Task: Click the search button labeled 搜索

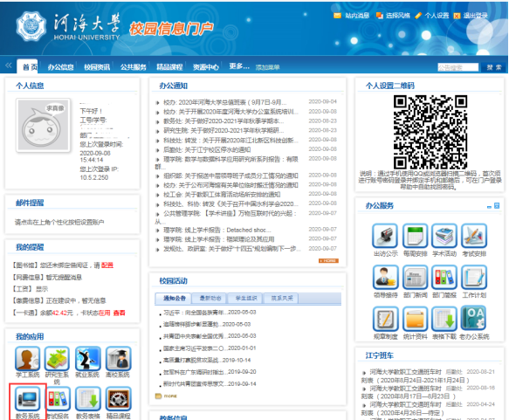Action: pyautogui.click(x=494, y=67)
